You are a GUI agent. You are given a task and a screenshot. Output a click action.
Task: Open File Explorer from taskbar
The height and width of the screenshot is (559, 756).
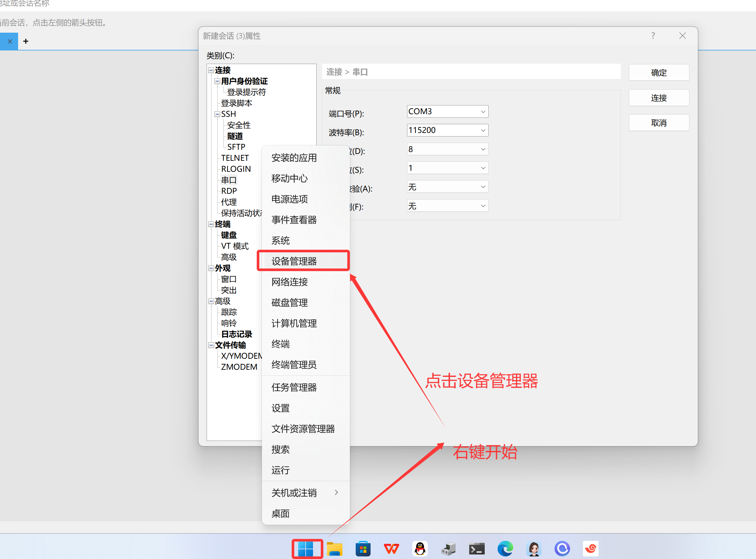[335, 549]
